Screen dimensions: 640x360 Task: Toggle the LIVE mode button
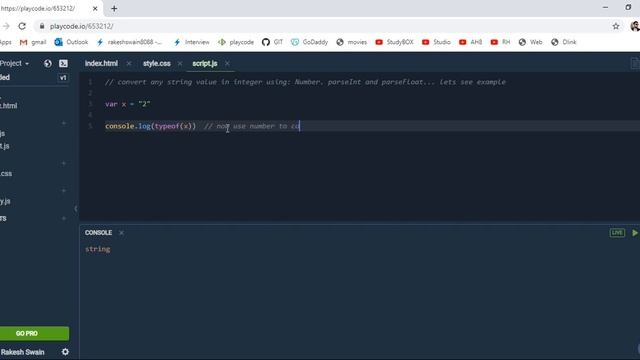(x=617, y=233)
